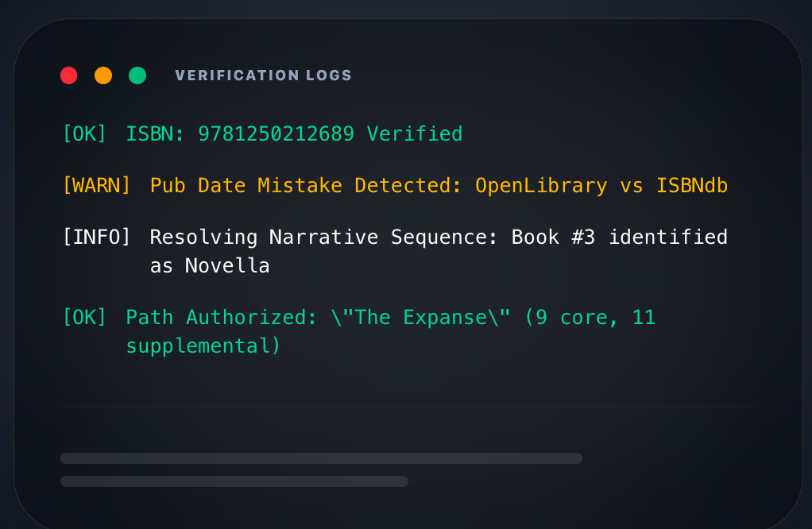Collapse the OpenLibrary vs ISBNdb comparison
This screenshot has height=529, width=812.
[x=601, y=185]
